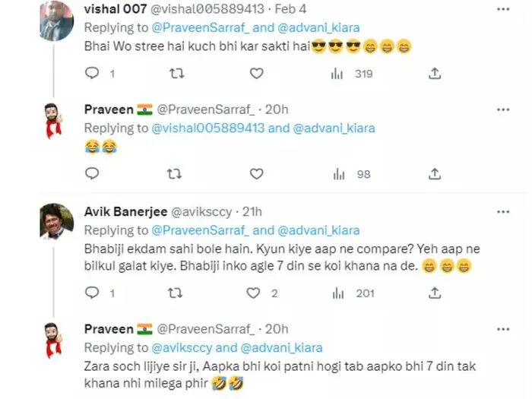The width and height of the screenshot is (532, 399).
Task: Share Avik Banerjee's tweet
Action: (435, 293)
